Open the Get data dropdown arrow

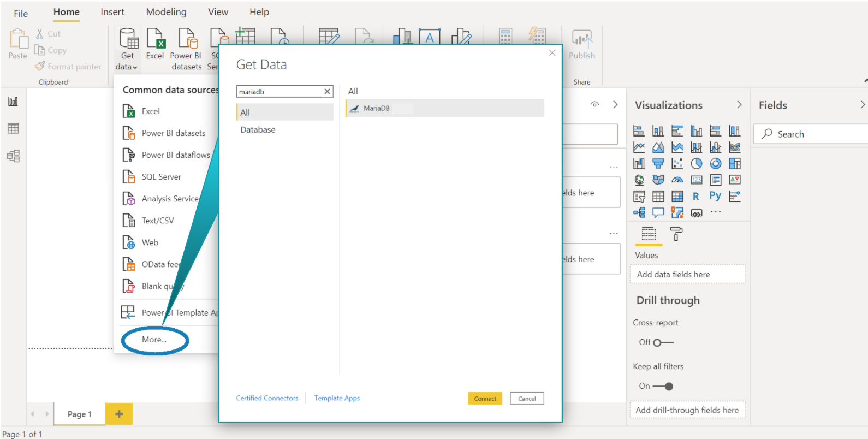coord(135,67)
